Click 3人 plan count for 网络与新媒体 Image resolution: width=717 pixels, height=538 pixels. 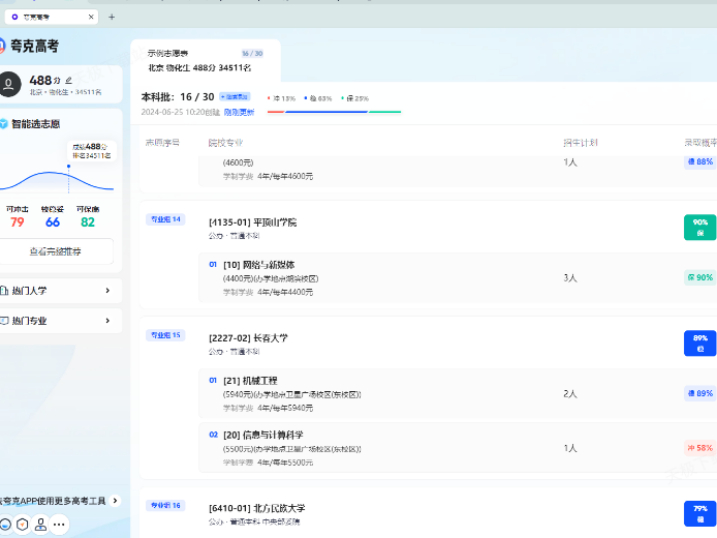click(570, 278)
